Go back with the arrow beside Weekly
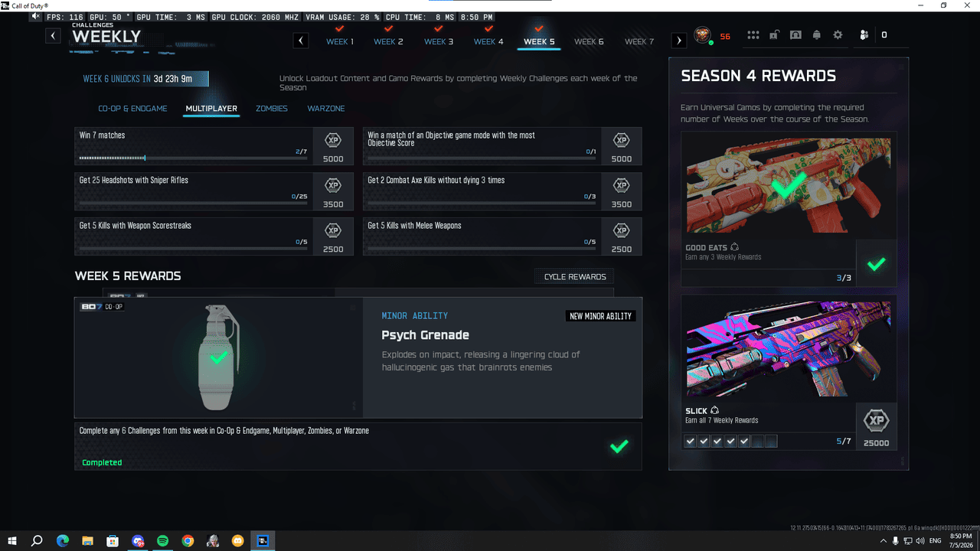 click(x=53, y=35)
